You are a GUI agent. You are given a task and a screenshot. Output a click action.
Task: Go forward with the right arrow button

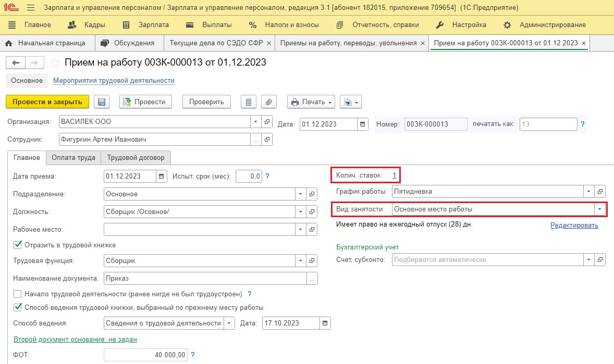34,62
